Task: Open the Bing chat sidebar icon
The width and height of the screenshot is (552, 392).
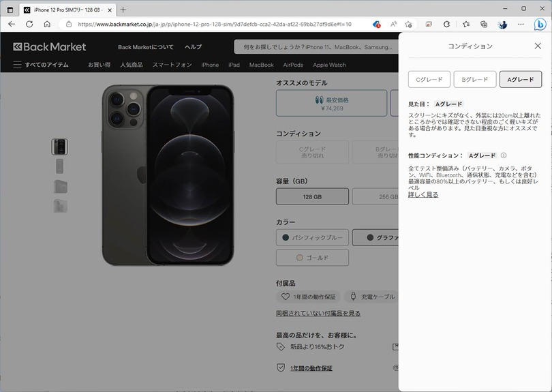Action: tap(539, 25)
